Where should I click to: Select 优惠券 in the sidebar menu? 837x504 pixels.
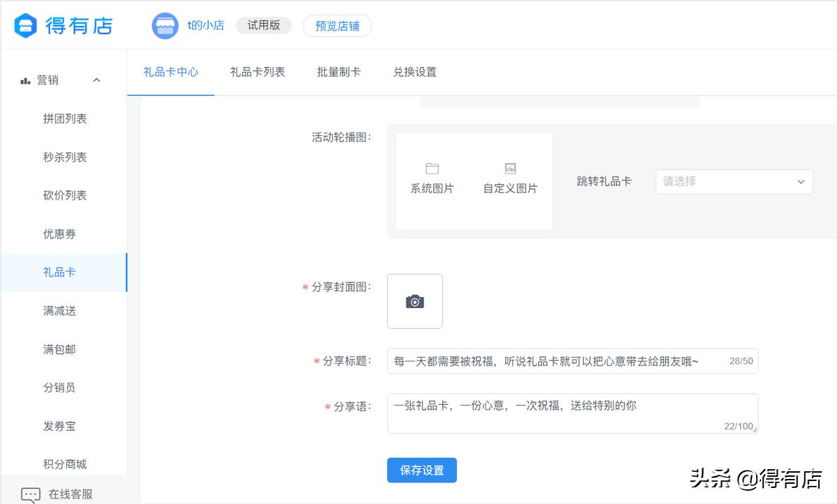click(x=59, y=234)
